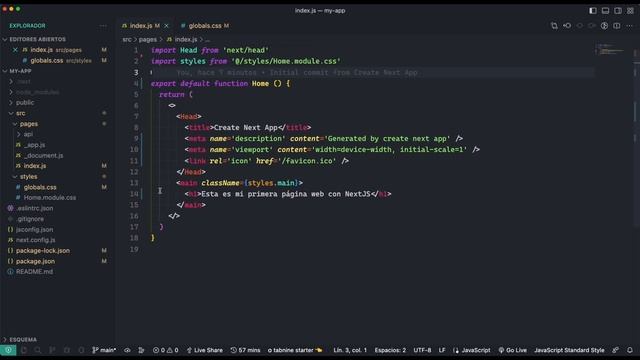The height and width of the screenshot is (360, 640).
Task: Expand the api folder
Action: pyautogui.click(x=28, y=134)
